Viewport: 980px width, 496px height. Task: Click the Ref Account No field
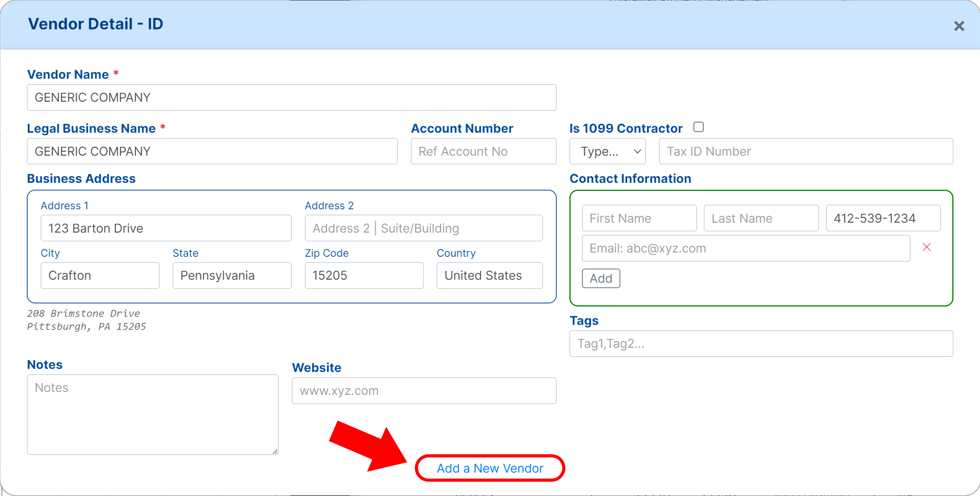point(484,151)
